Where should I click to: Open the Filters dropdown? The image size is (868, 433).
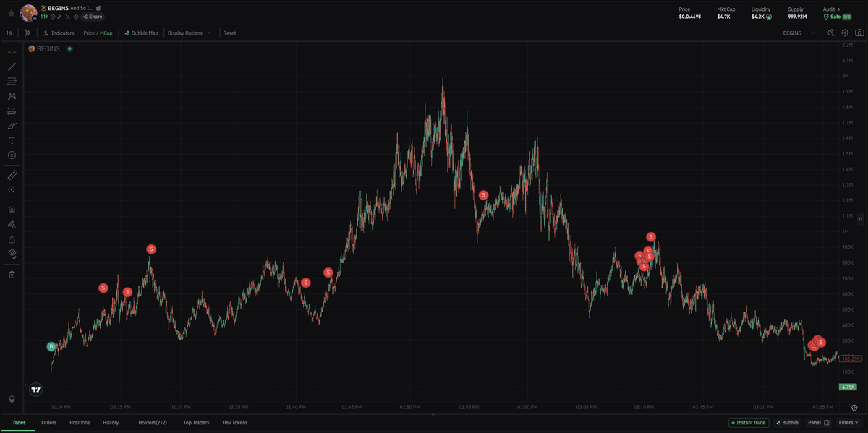click(849, 422)
